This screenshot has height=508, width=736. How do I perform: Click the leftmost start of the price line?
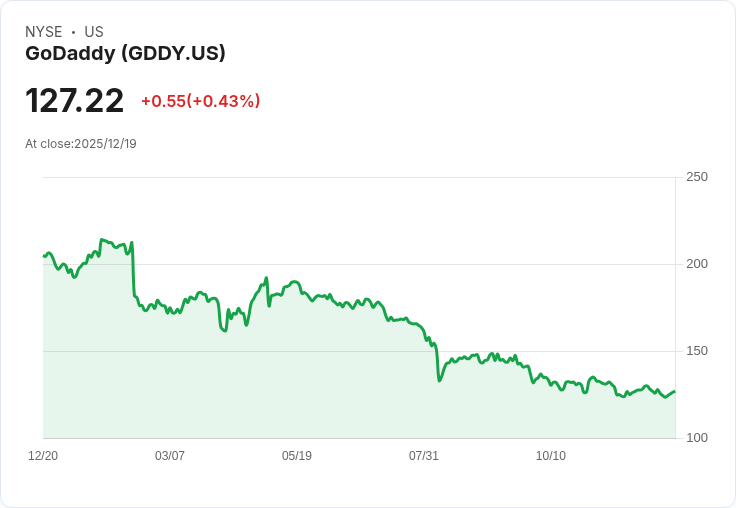pos(44,256)
